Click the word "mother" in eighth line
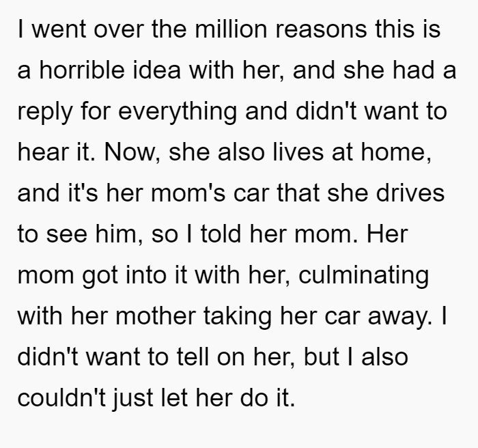This screenshot has width=478, height=448. [156, 316]
